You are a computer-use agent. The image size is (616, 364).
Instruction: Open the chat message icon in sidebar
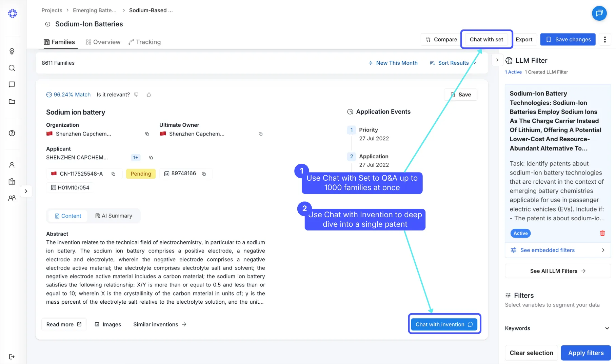point(12,84)
